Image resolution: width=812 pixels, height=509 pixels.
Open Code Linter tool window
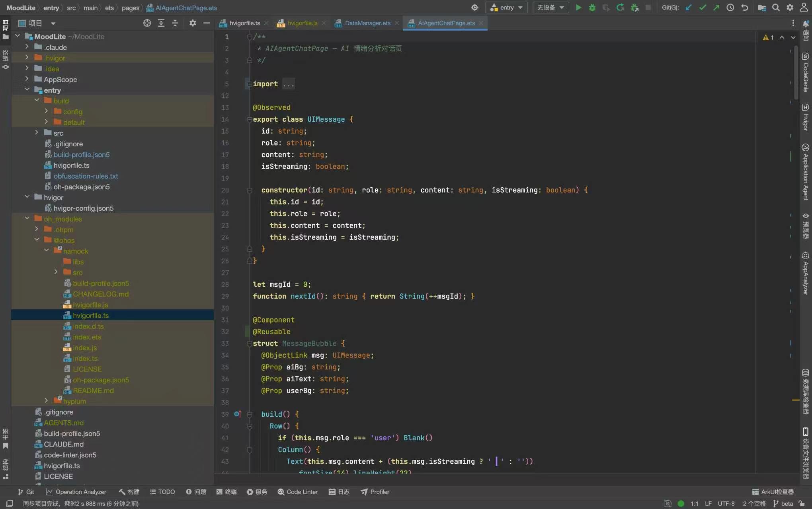(x=297, y=492)
